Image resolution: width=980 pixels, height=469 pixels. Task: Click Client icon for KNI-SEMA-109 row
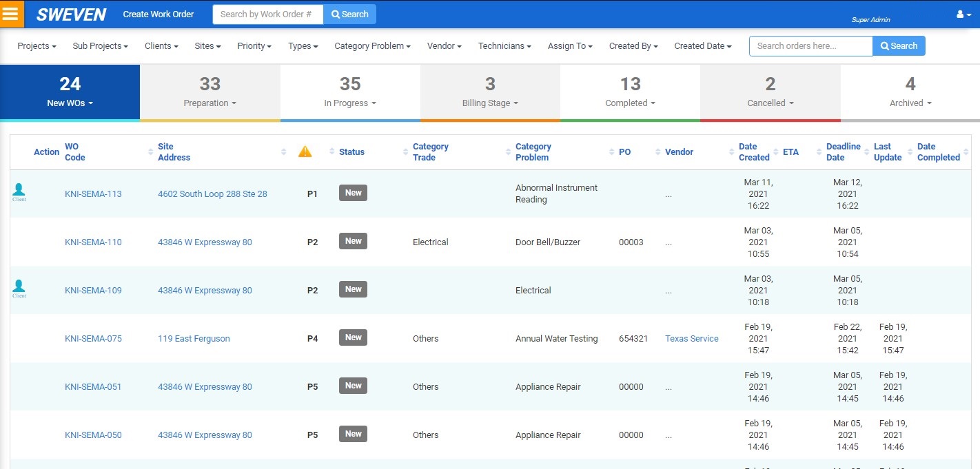click(19, 289)
